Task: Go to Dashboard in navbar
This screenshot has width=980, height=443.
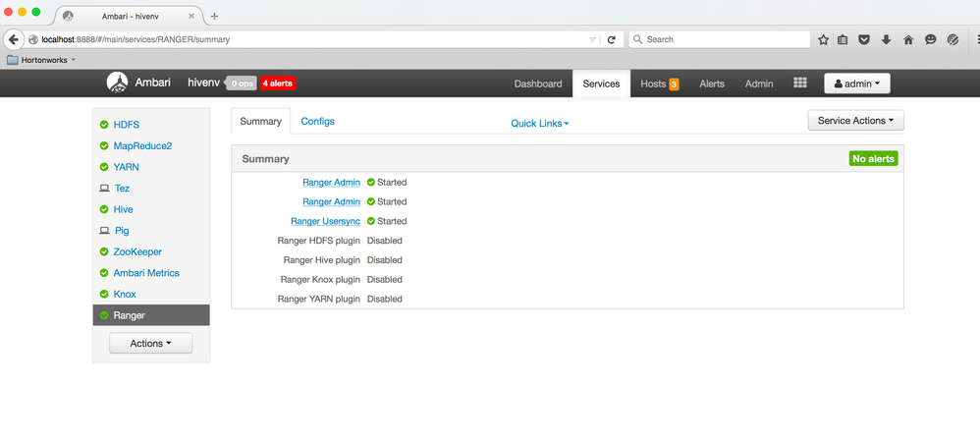Action: click(x=538, y=83)
